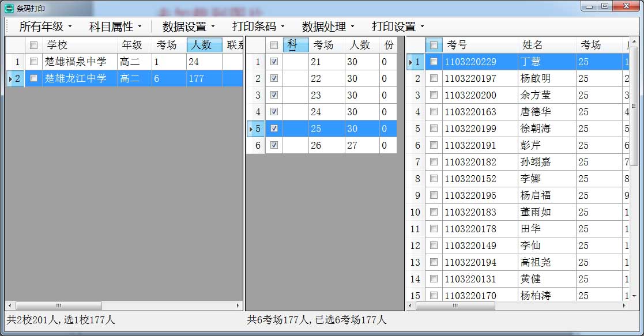The image size is (644, 336).
Task: Open the 数据设置 menu
Action: click(x=189, y=27)
